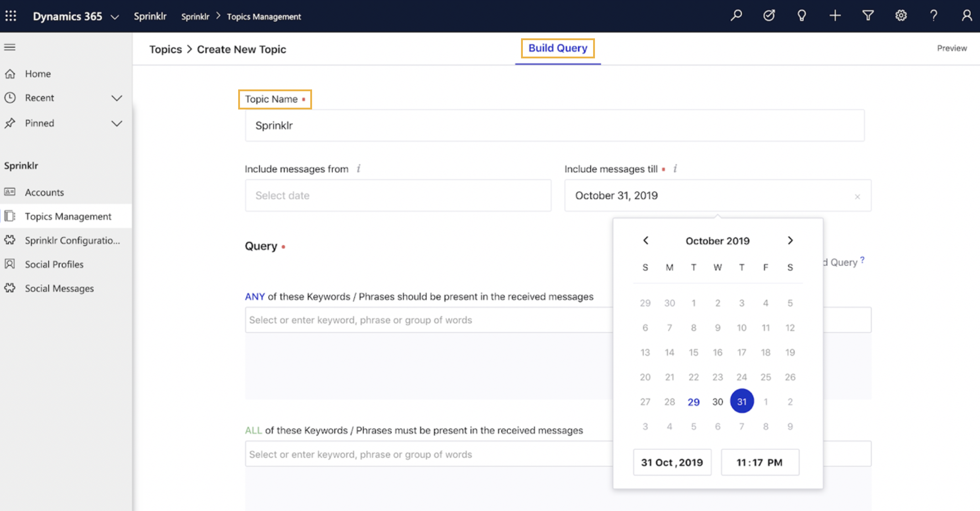This screenshot has width=980, height=511.
Task: Open the settings gear icon
Action: tap(901, 16)
